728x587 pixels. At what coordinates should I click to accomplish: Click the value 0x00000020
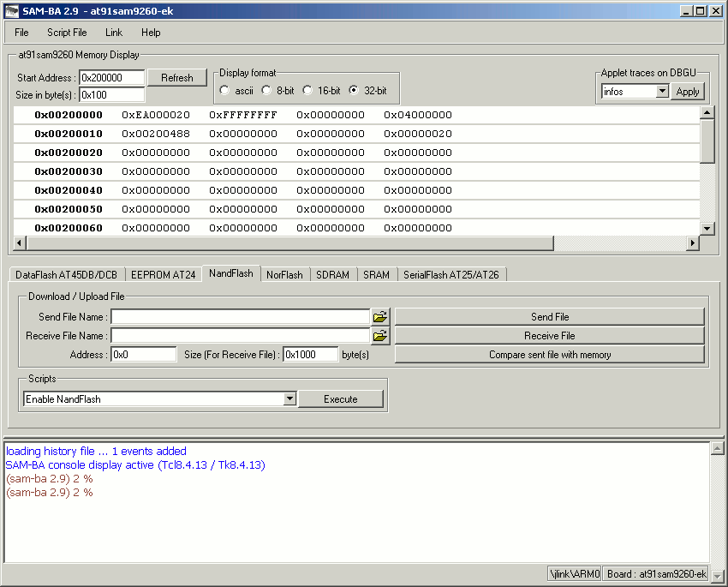[x=417, y=134]
